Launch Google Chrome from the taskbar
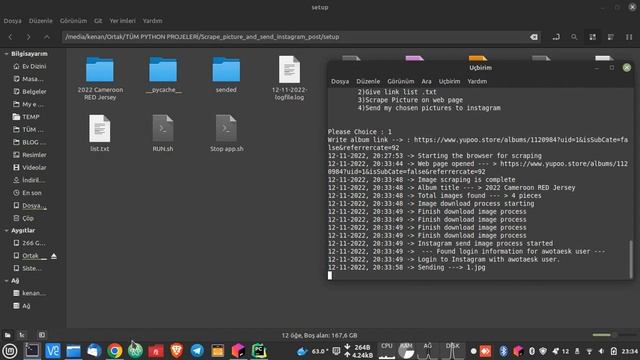Image resolution: width=640 pixels, height=360 pixels. point(115,351)
